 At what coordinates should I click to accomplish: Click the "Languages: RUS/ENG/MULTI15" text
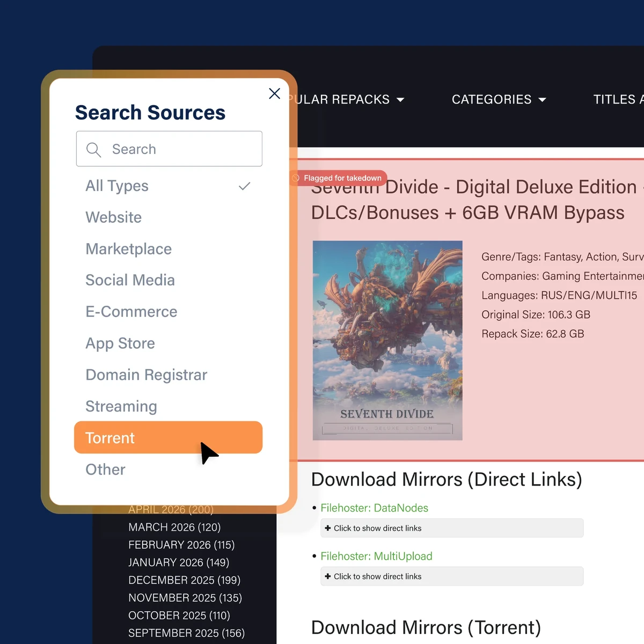(559, 295)
